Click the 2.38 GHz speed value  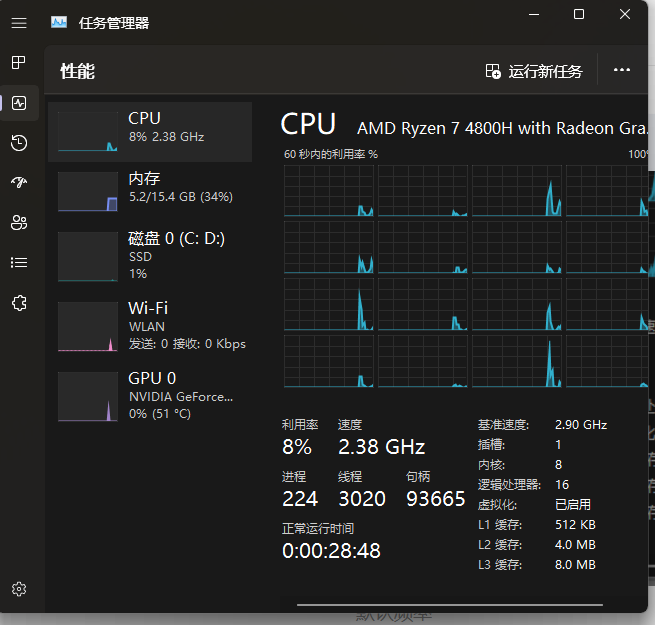click(381, 447)
